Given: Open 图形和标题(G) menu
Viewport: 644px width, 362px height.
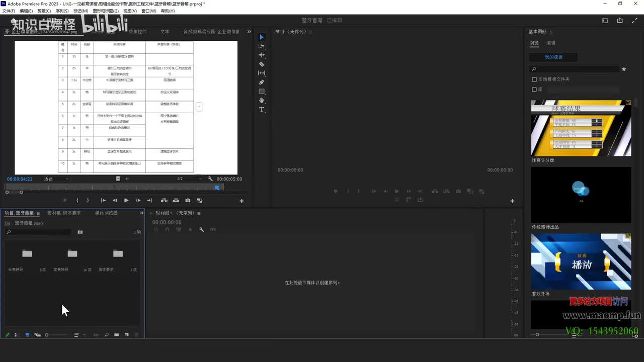Looking at the screenshot, I should 106,11.
